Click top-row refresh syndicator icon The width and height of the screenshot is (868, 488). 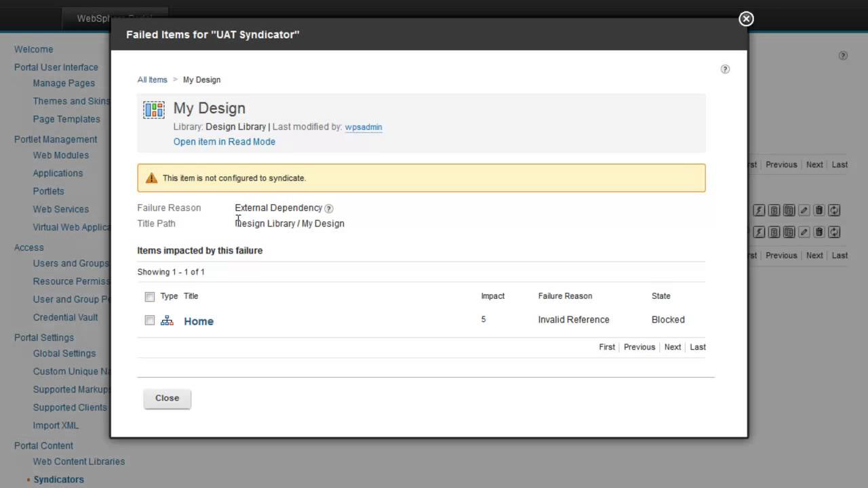click(834, 211)
